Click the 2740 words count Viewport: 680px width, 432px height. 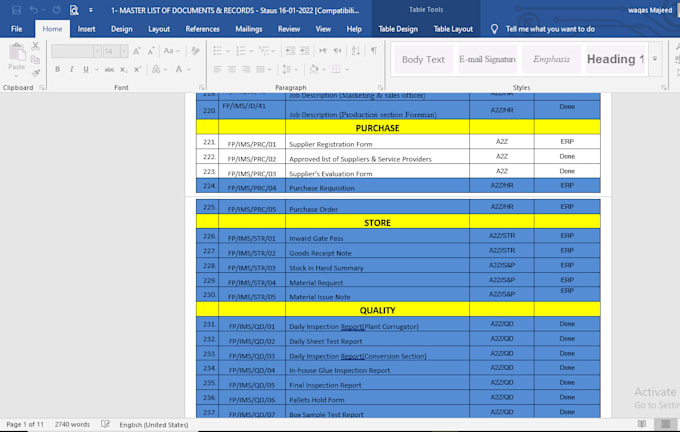click(72, 425)
